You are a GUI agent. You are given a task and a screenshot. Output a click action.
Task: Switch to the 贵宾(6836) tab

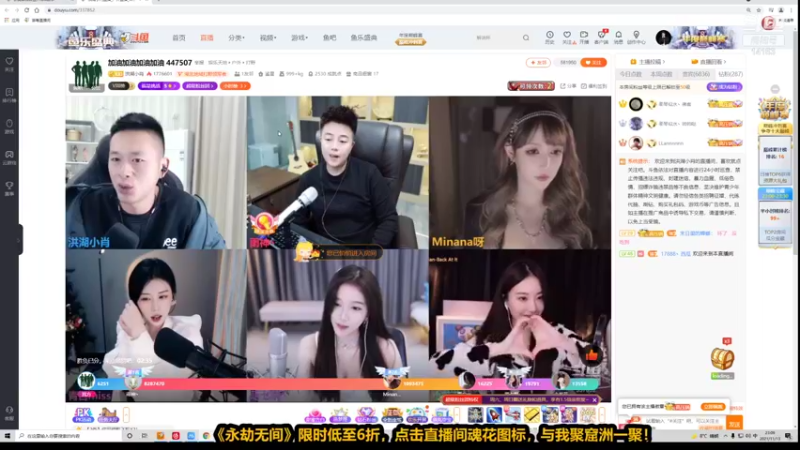[696, 74]
